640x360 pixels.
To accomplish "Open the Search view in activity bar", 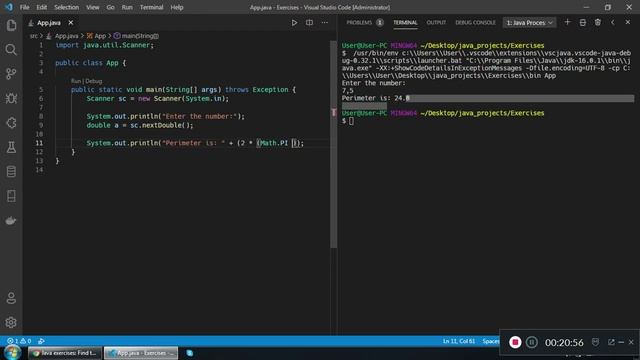I will point(11,50).
